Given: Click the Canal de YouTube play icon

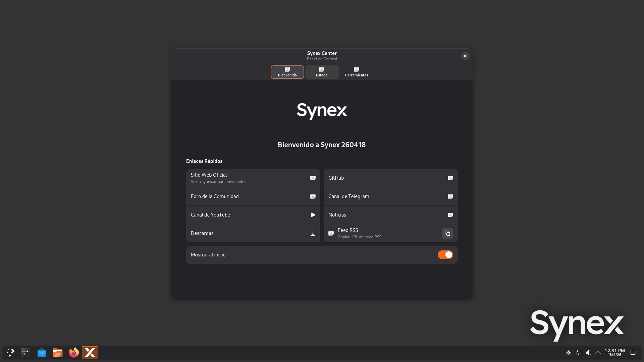Looking at the screenshot, I should (x=313, y=215).
